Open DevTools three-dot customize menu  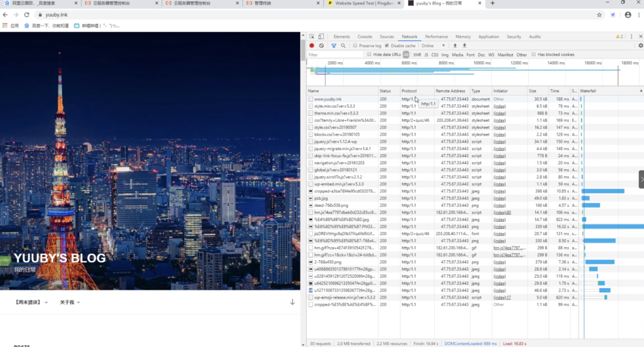pos(631,36)
